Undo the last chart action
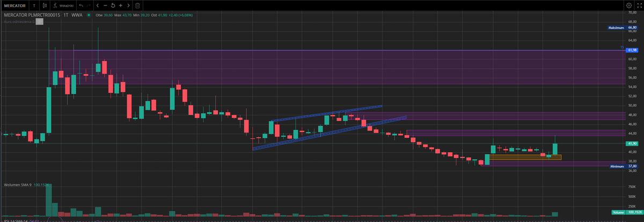 coord(80,5)
